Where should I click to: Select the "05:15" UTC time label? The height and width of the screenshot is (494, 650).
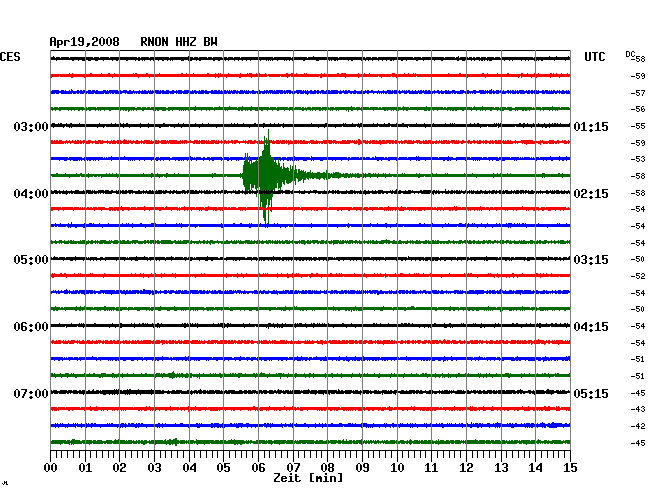[591, 393]
